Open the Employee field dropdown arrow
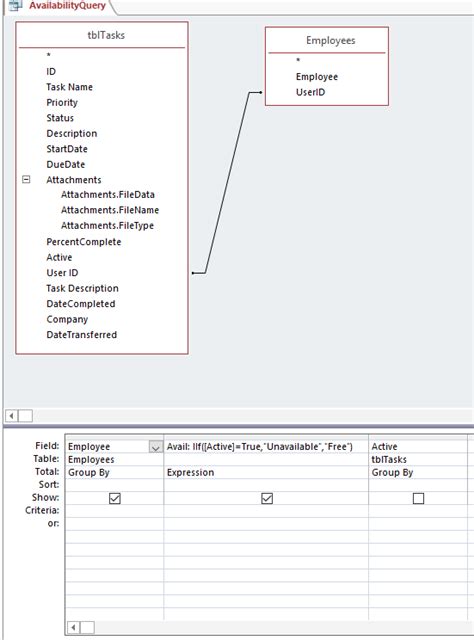Image resolution: width=474 pixels, height=640 pixels. click(156, 447)
